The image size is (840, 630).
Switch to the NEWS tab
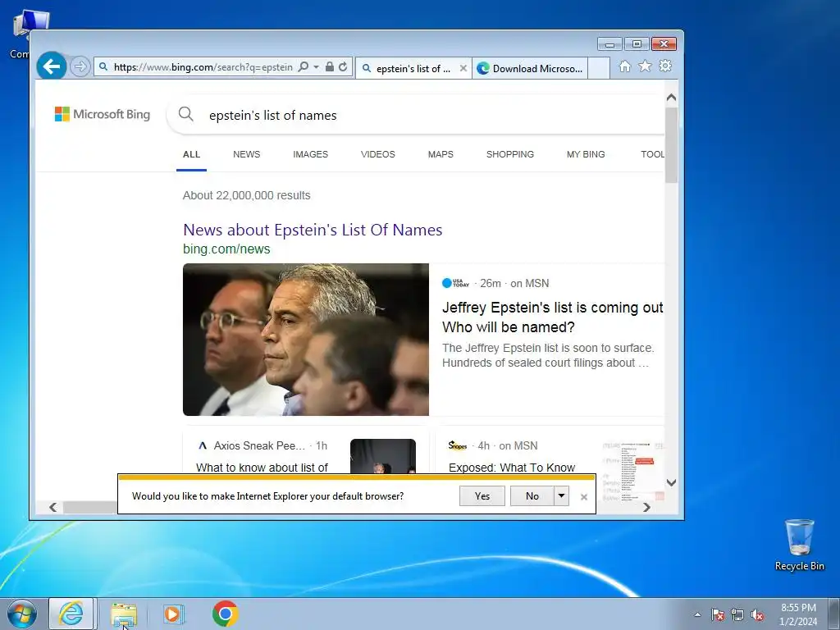click(246, 154)
